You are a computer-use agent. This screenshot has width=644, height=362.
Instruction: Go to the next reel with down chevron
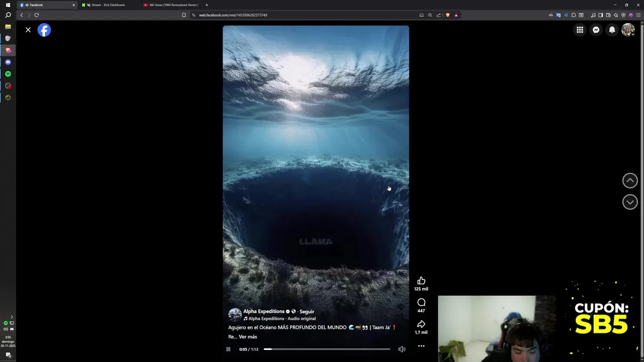click(x=630, y=202)
